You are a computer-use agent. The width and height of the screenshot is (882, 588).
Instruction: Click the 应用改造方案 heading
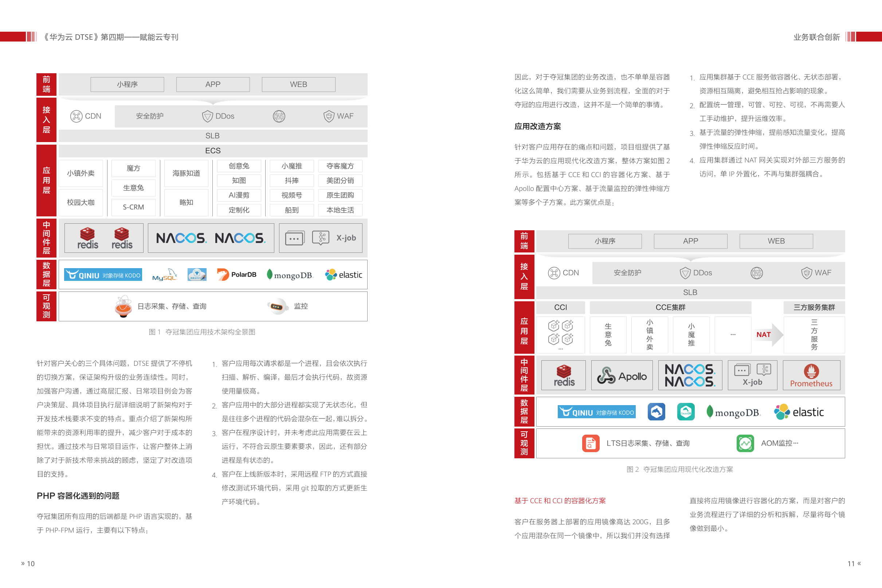(538, 126)
